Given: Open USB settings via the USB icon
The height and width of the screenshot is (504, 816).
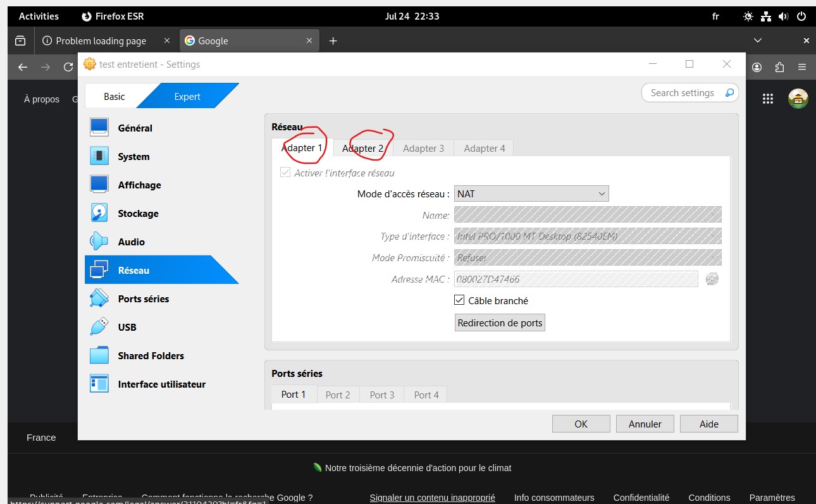Looking at the screenshot, I should coord(99,327).
